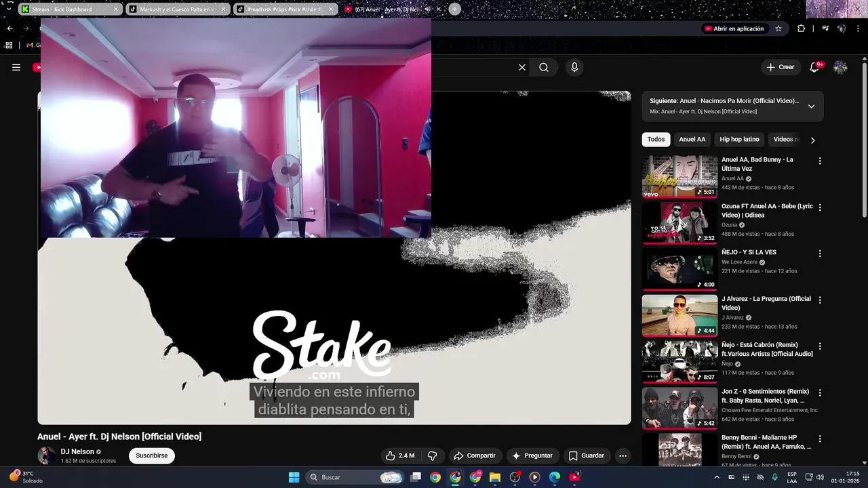Switch to Stream - Kick Dashboard tab
The height and width of the screenshot is (488, 868).
tap(71, 9)
